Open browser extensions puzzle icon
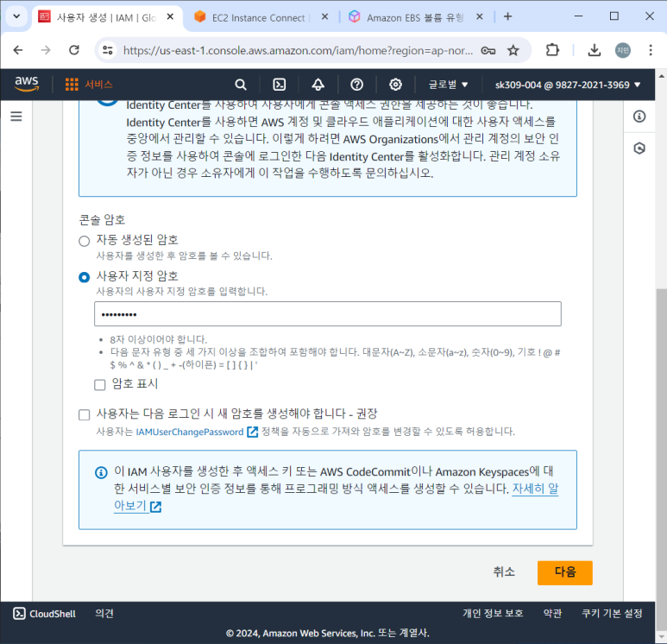 click(552, 50)
